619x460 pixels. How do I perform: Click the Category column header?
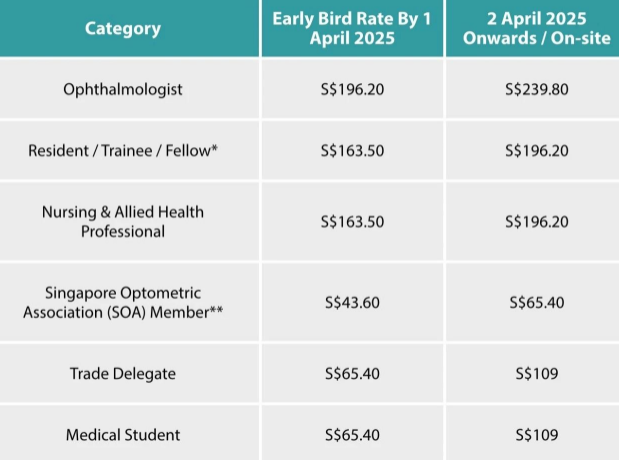coord(123,28)
